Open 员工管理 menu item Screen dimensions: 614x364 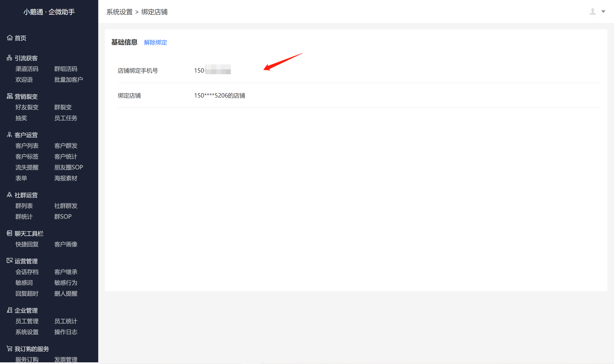pos(27,321)
